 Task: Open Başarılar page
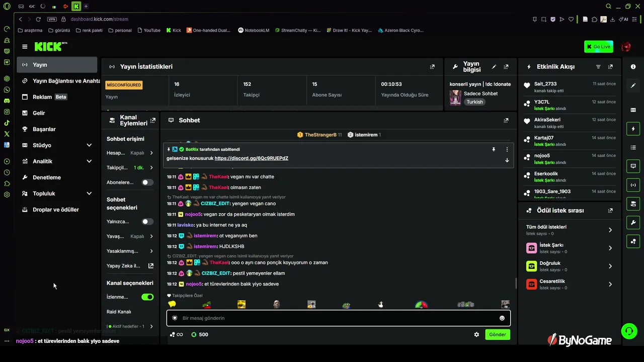57,129
